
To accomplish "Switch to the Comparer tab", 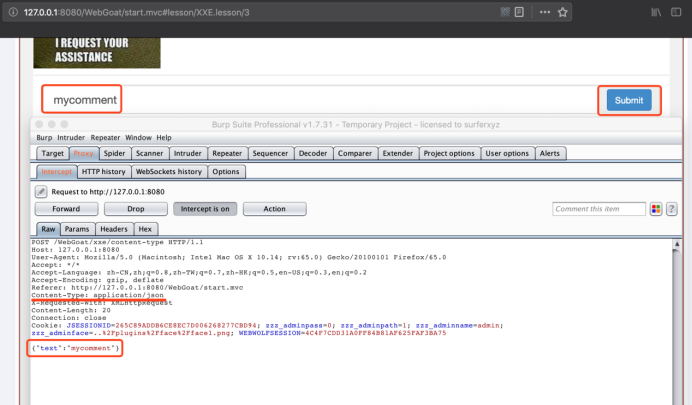I will (x=355, y=153).
